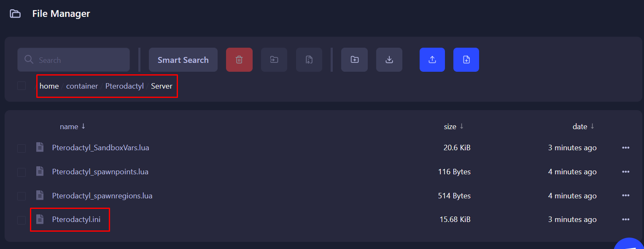Open three-dot menu for Pterodactyl.ini
Viewport: 644px width, 249px height.
[625, 219]
